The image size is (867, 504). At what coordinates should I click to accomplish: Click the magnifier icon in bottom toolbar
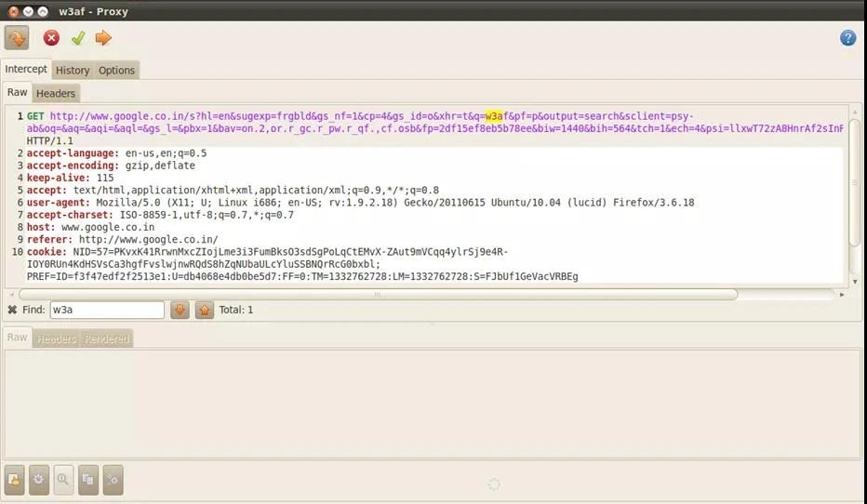63,480
